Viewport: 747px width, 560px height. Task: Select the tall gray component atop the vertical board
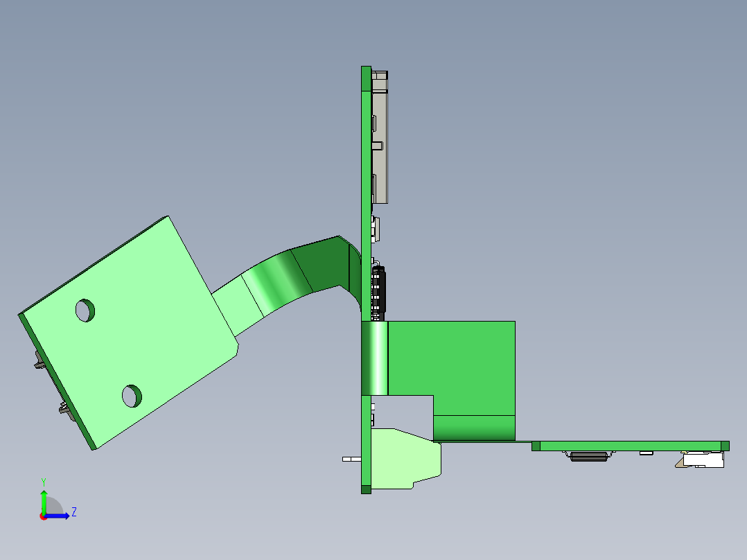380,137
